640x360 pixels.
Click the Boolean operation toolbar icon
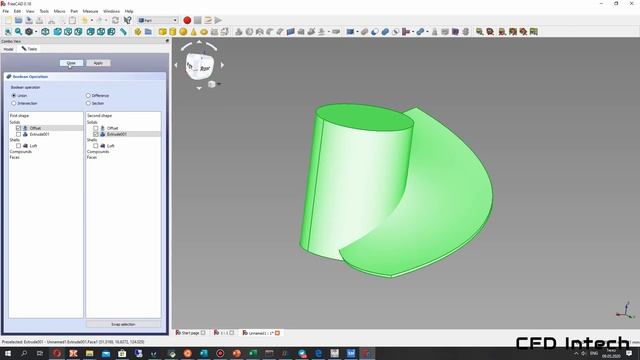point(364,32)
